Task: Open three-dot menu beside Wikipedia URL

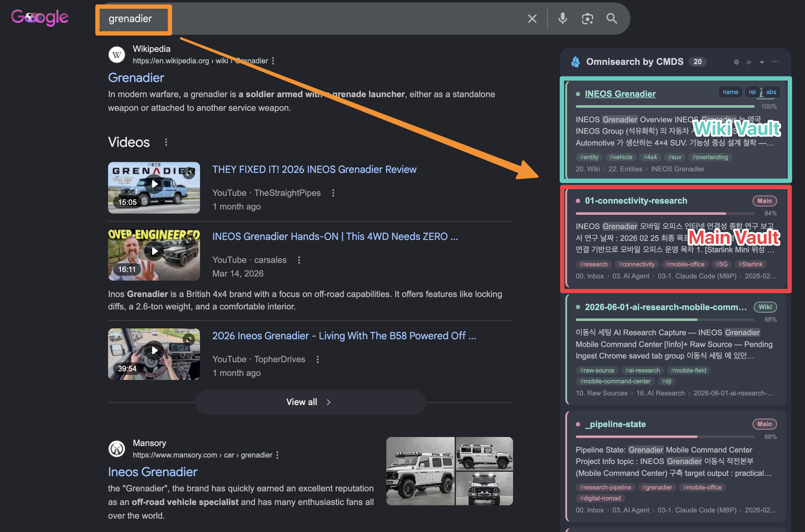Action: [x=273, y=61]
